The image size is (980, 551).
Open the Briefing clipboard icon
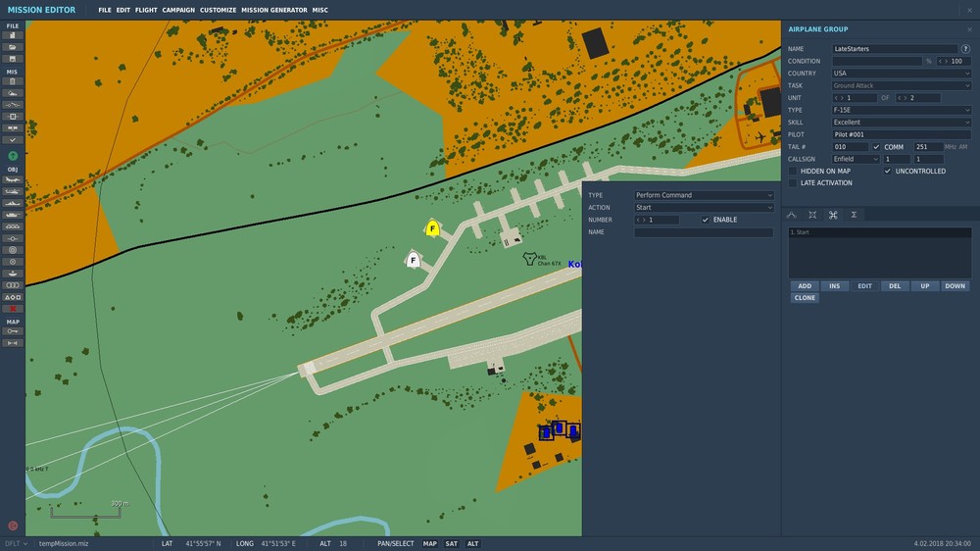point(12,81)
